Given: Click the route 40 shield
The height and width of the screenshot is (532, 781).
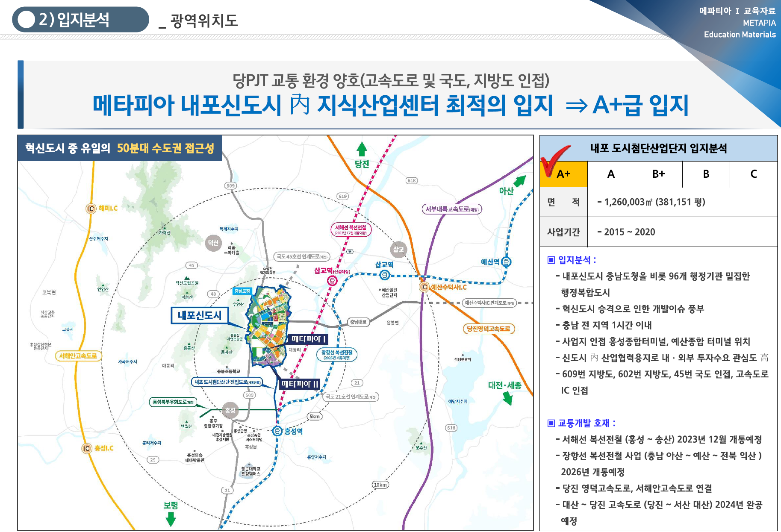Looking at the screenshot, I should [213, 294].
